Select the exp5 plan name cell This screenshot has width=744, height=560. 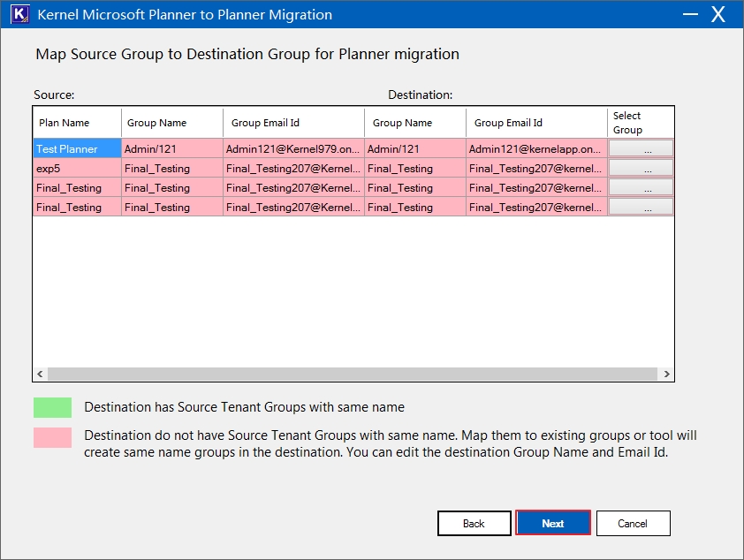tap(77, 169)
